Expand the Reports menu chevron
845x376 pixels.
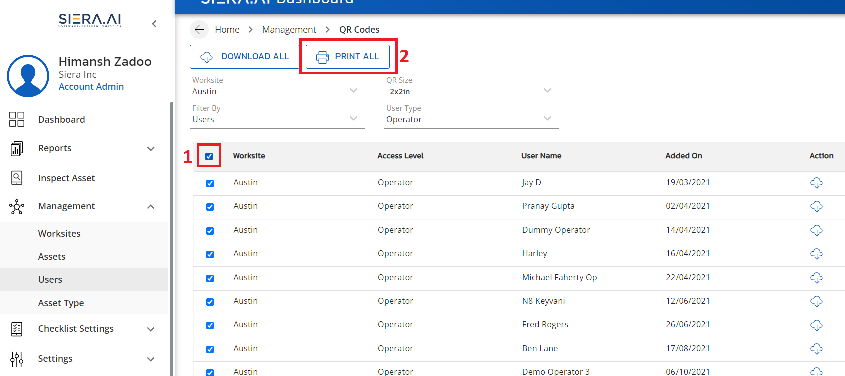(151, 149)
